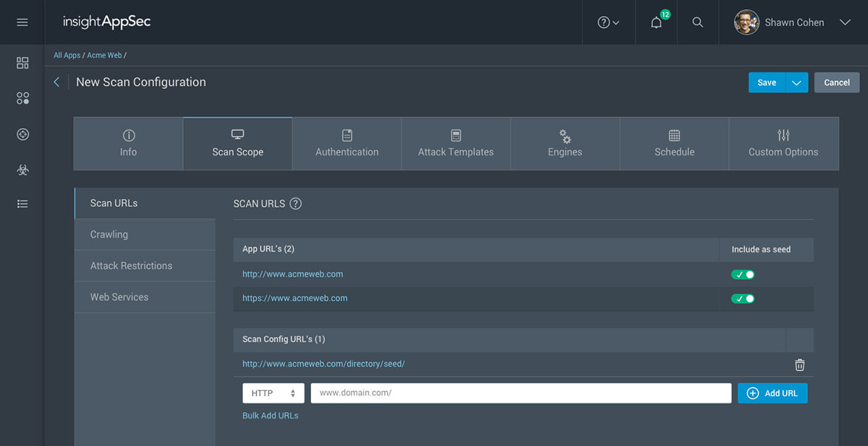Delete the directory/seed URL with trash icon

click(x=799, y=364)
